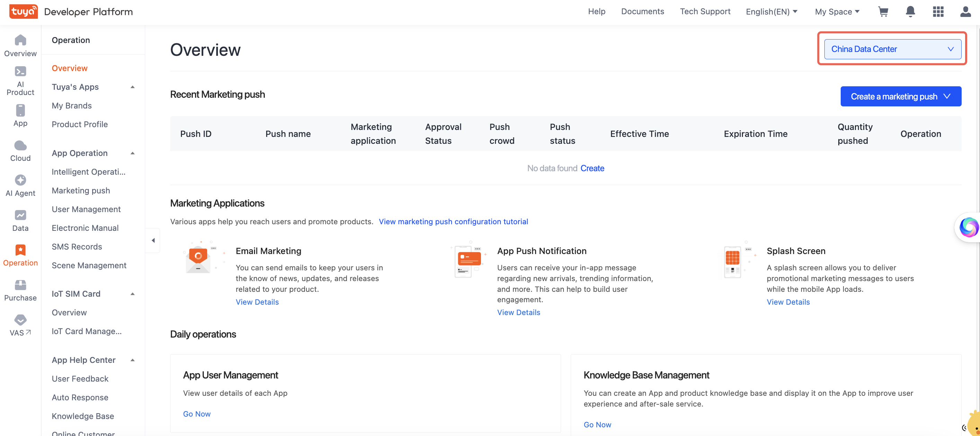The image size is (980, 436).
Task: Open Documents in top navigation
Action: tap(642, 11)
